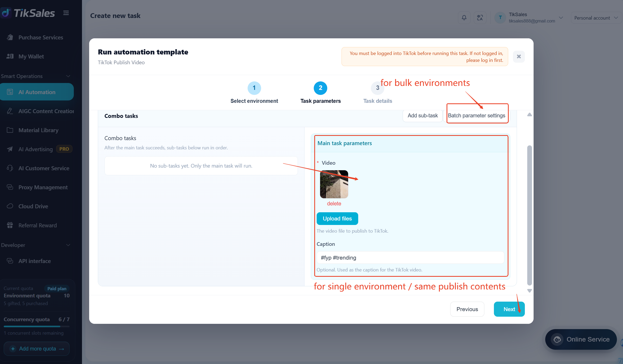Viewport: 623px width, 364px height.
Task: Open the API interface menu item
Action: point(37,261)
